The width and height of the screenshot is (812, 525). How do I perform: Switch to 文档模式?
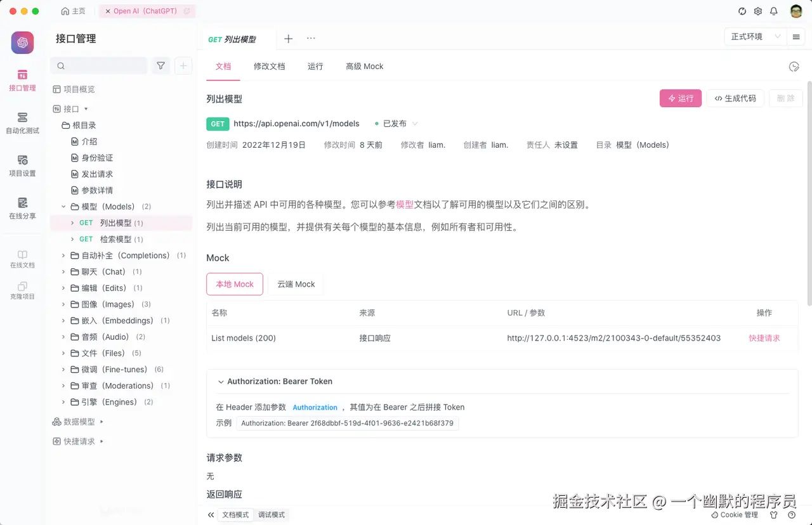coord(235,515)
